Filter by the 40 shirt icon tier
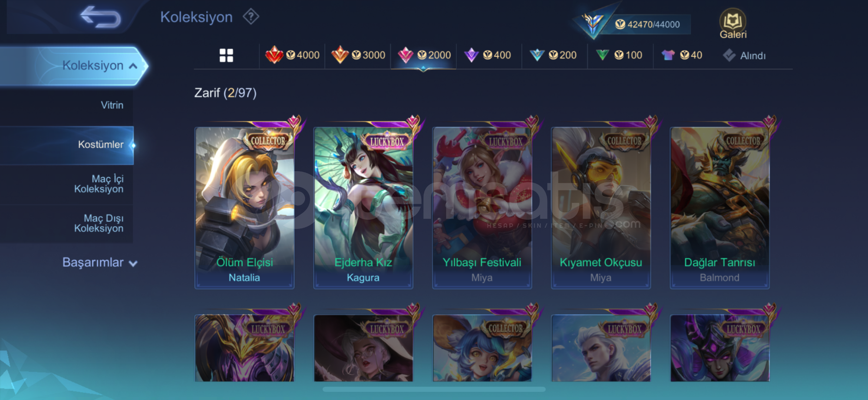 (x=682, y=55)
